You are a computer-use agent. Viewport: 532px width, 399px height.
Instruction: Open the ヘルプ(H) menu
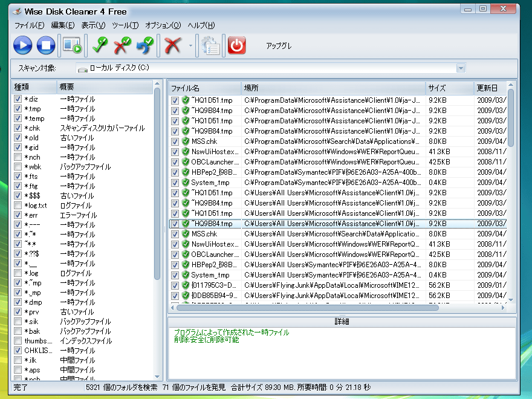tap(201, 25)
